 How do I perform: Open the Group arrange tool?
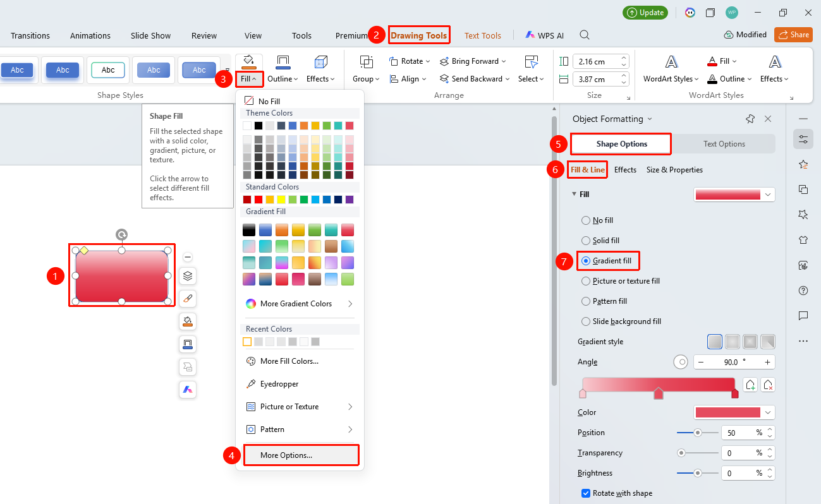click(366, 69)
